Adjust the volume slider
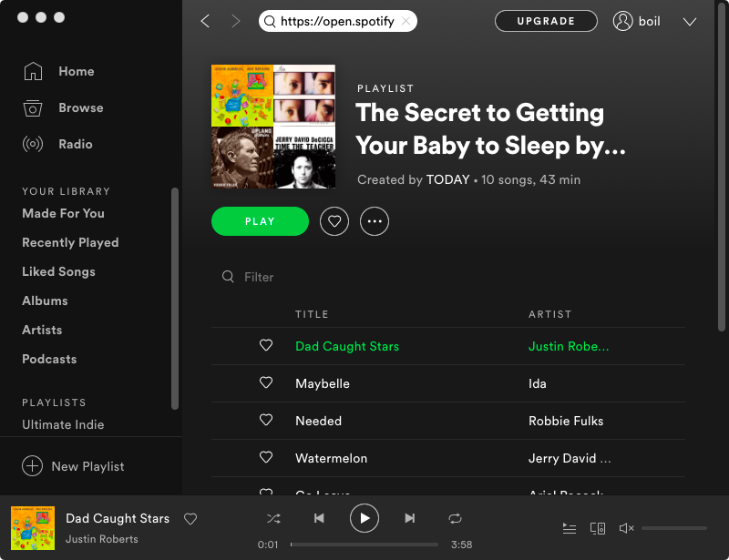This screenshot has width=729, height=560. 674,528
